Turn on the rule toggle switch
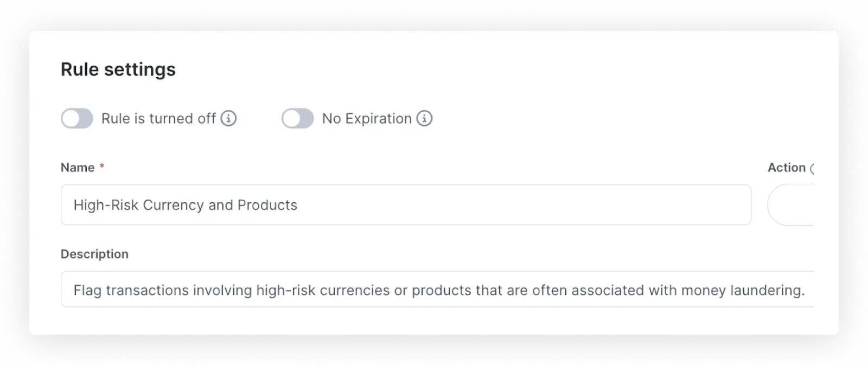This screenshot has height=366, width=868. tap(77, 118)
